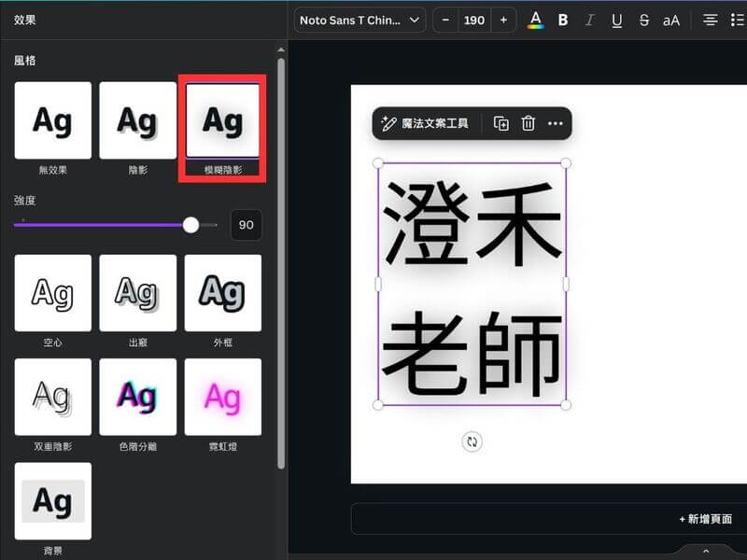Decrease font size with minus button
Screen dimensions: 747x560
[445, 20]
